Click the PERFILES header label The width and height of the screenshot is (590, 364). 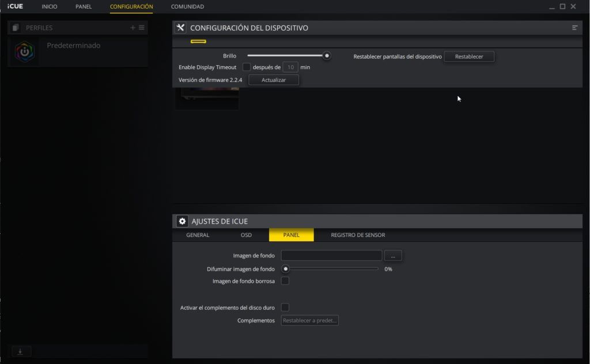click(39, 28)
